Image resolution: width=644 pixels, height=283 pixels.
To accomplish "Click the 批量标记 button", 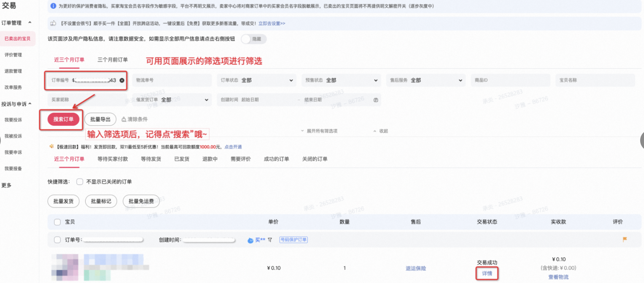I will point(101,201).
